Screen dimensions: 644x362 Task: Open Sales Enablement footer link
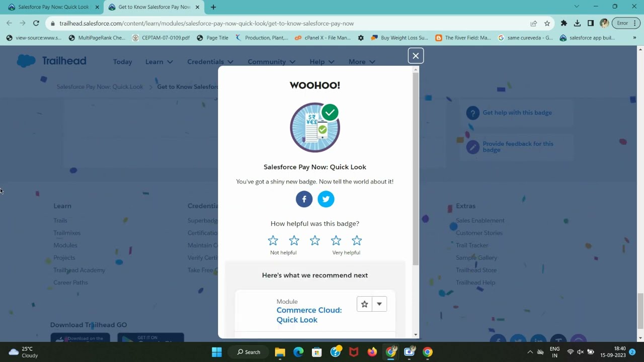tap(480, 221)
